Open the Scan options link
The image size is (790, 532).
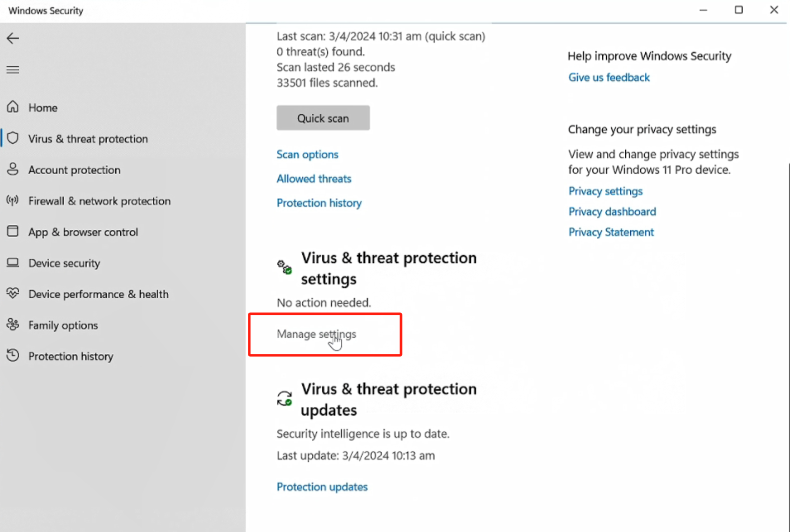point(307,155)
